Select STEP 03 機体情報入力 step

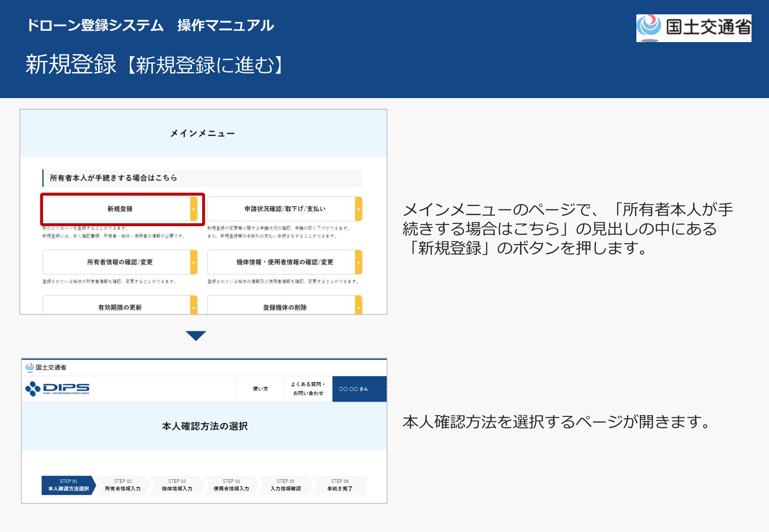click(x=177, y=485)
